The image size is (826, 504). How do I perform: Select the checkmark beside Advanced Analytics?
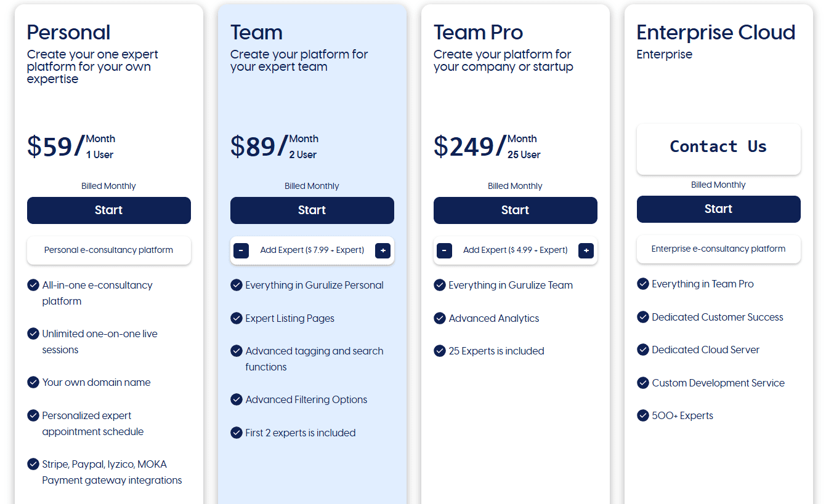coord(440,318)
